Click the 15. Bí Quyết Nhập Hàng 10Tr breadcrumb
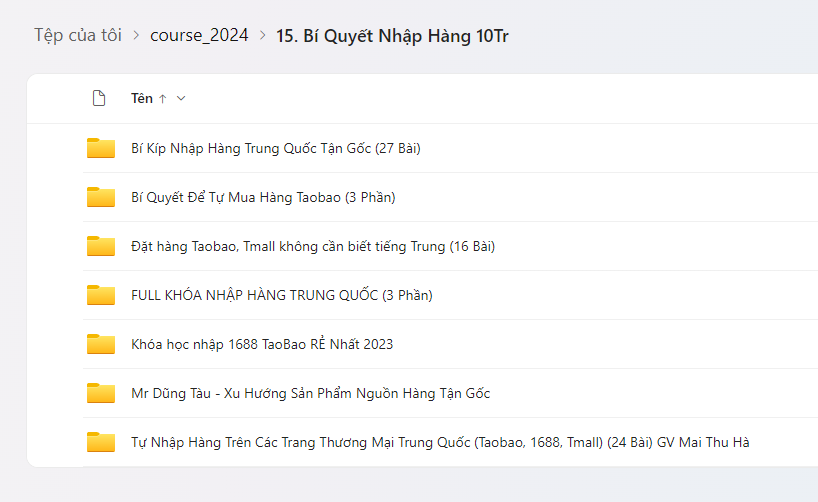Screen dimensions: 818x502 (x=398, y=36)
